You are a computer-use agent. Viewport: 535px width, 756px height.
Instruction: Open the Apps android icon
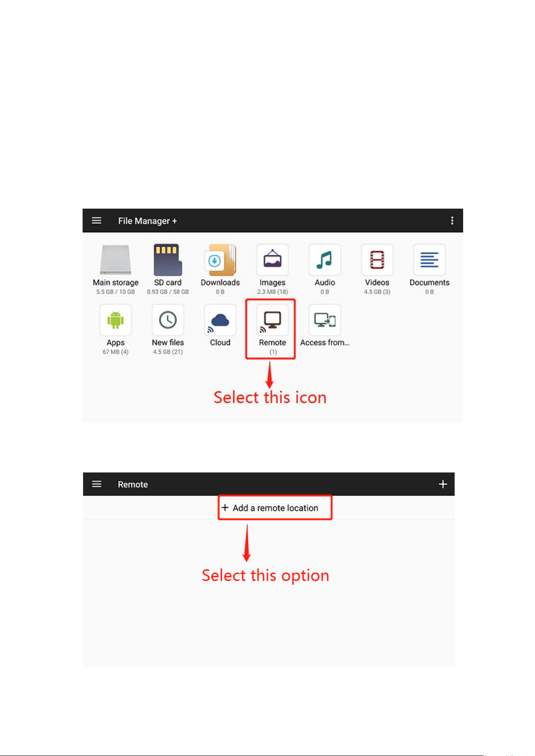[115, 320]
